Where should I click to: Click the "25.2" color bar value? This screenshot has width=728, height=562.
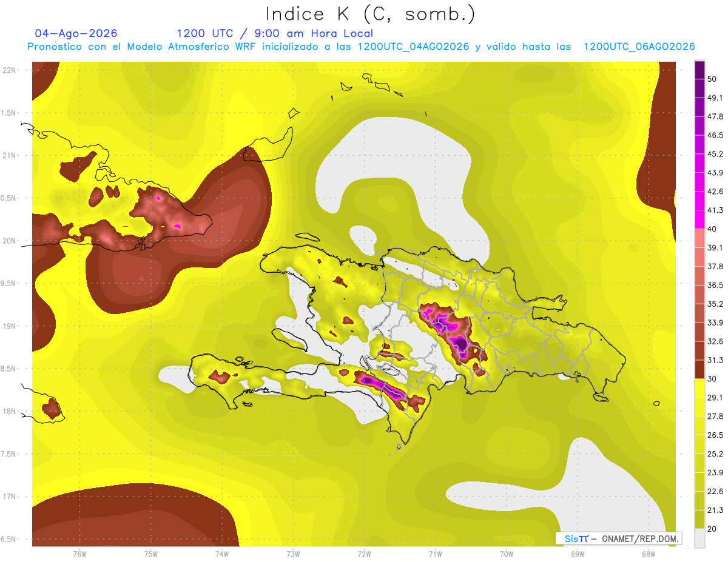pyautogui.click(x=715, y=453)
